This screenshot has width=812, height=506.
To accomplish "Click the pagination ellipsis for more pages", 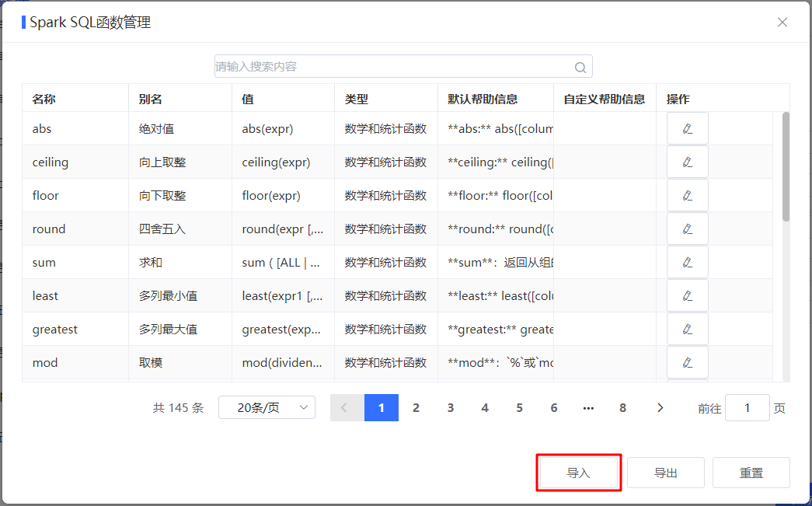I will 588,407.
